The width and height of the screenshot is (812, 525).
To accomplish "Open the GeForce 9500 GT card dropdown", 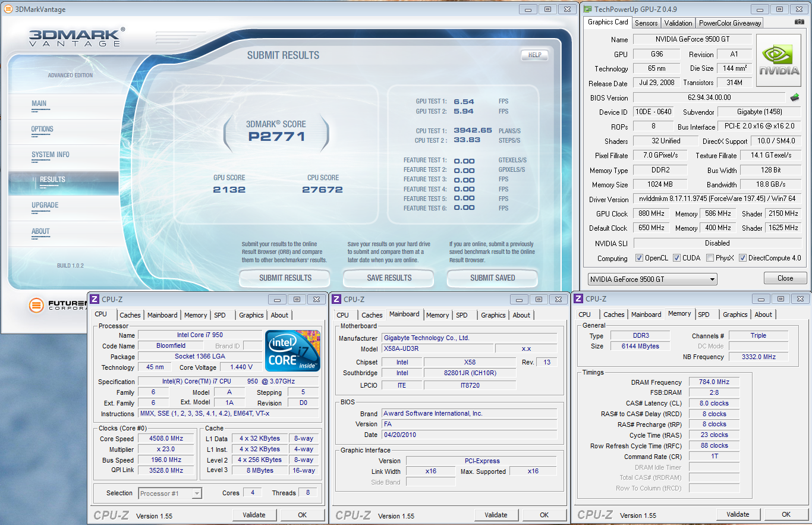I will coord(652,279).
